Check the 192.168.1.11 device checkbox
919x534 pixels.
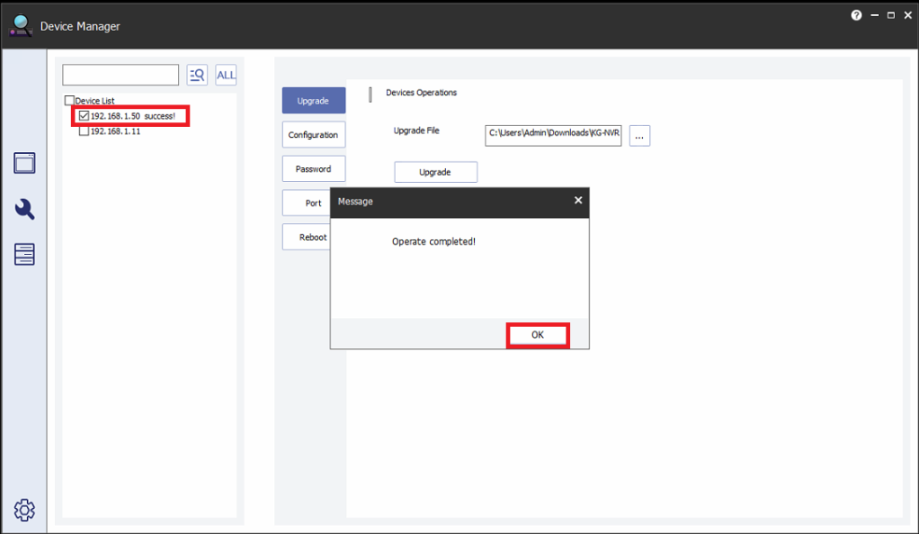[84, 131]
